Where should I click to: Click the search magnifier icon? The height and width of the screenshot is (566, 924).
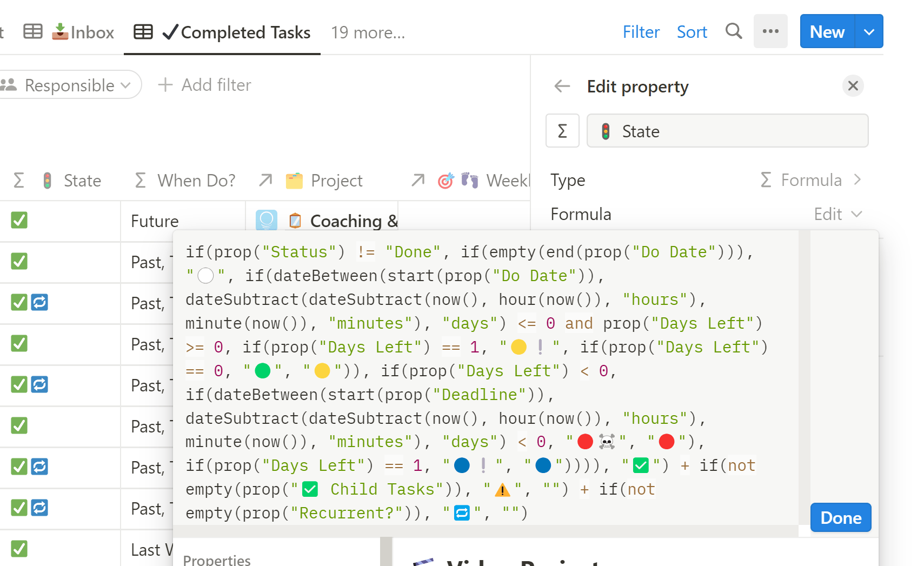(x=733, y=32)
